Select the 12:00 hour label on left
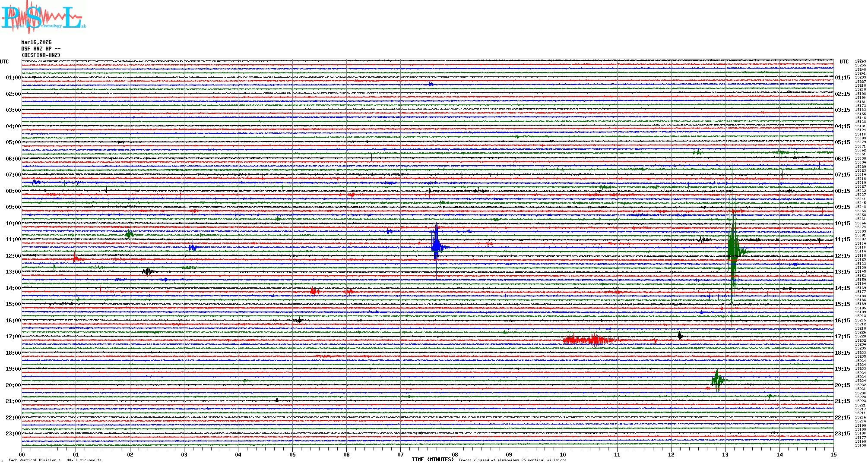The width and height of the screenshot is (868, 466). pos(13,256)
